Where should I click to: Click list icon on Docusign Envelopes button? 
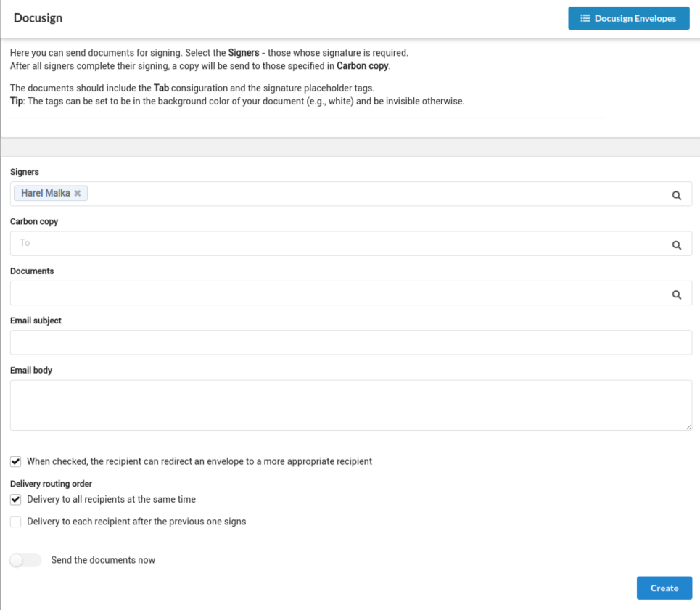pos(585,18)
